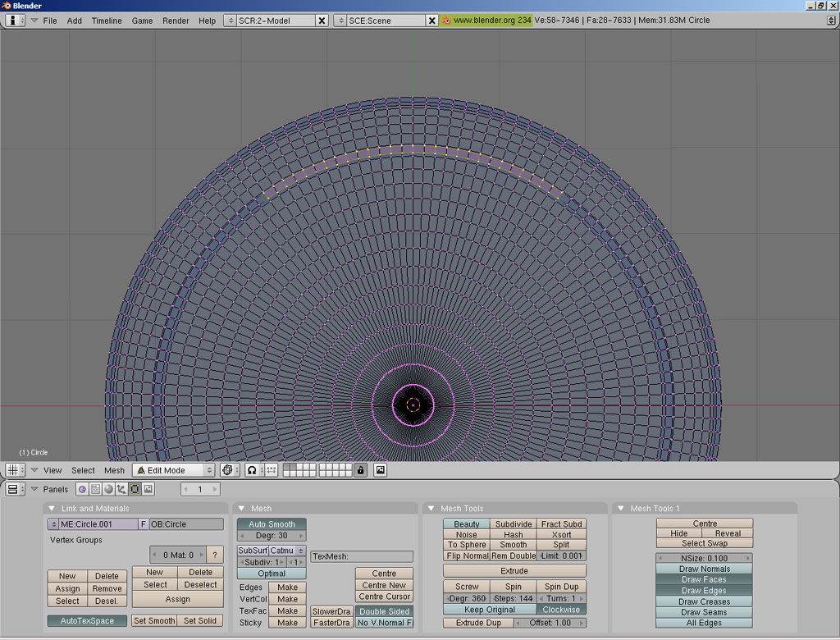Toggle Clockwise spin direction
Viewport: 840px width, 640px height.
561,610
